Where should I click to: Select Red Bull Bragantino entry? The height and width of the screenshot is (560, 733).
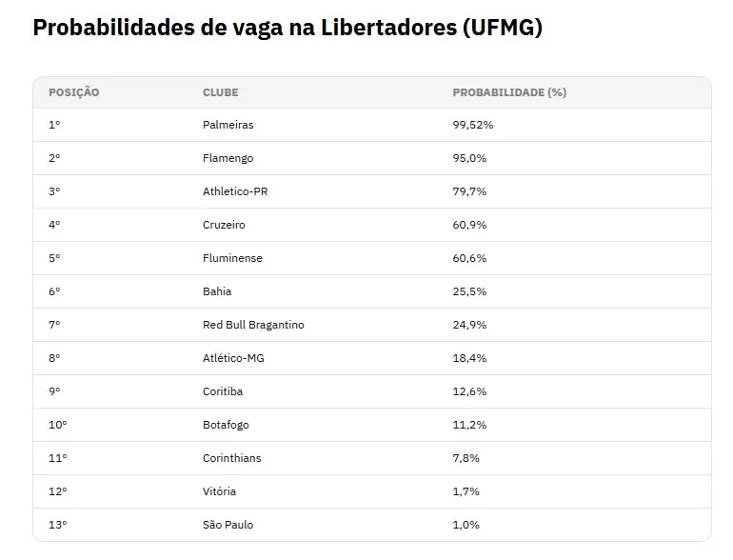pyautogui.click(x=253, y=325)
